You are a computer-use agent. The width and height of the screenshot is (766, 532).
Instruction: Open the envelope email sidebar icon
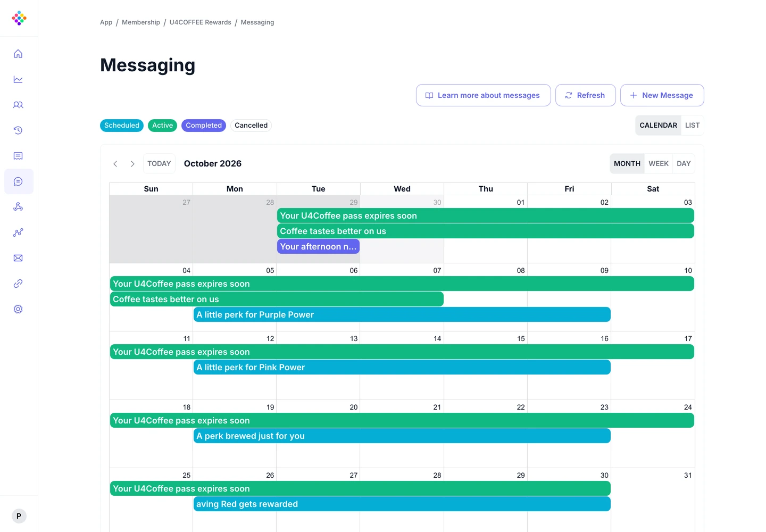[x=18, y=258]
